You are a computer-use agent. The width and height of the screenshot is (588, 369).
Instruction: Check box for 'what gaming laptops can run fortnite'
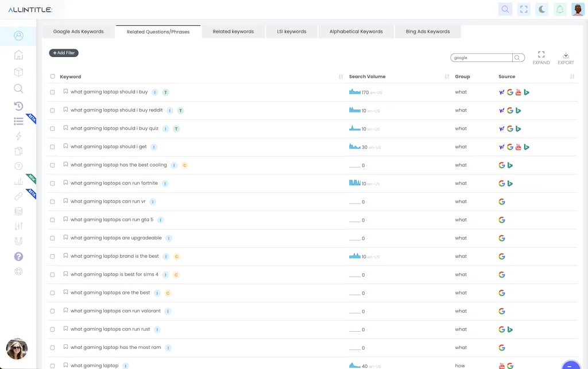[x=53, y=184]
